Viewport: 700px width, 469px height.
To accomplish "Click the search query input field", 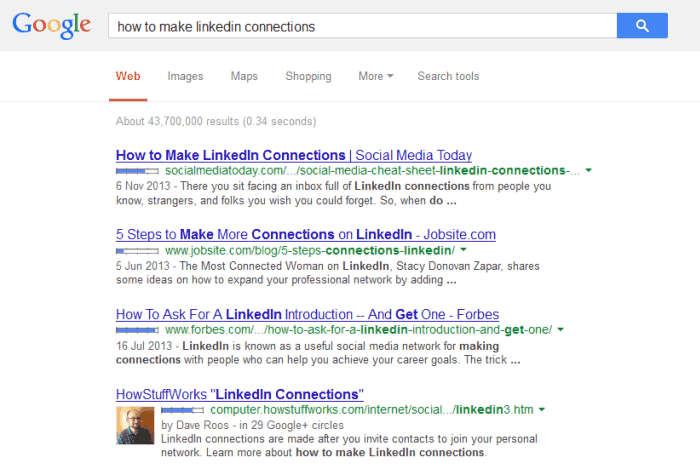I will (362, 25).
